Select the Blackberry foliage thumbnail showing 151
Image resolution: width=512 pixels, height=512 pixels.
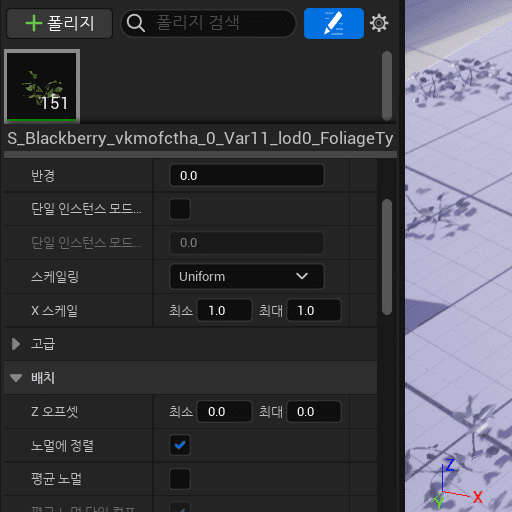42,86
